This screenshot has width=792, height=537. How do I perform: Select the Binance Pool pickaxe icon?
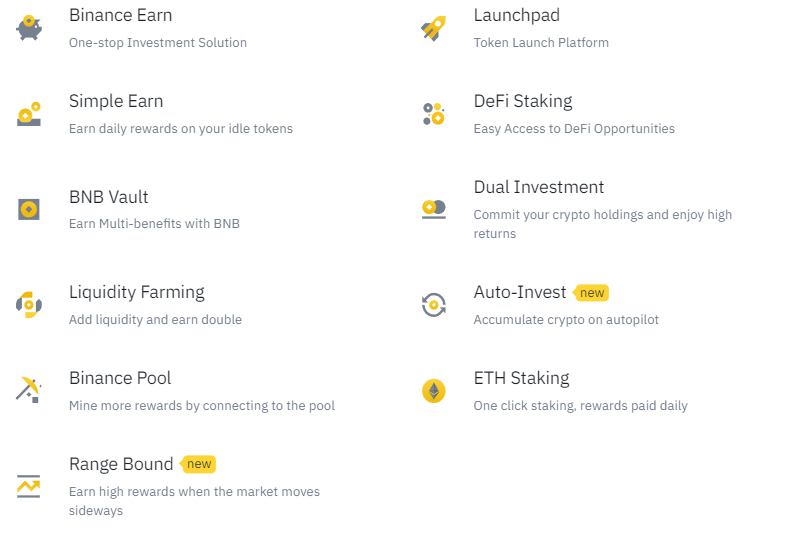pyautogui.click(x=29, y=390)
